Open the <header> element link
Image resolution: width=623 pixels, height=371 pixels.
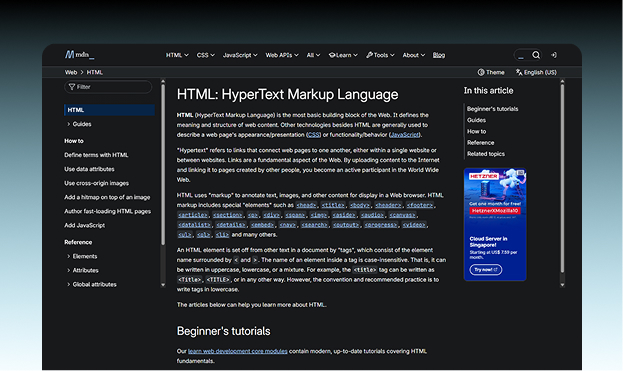(x=388, y=205)
